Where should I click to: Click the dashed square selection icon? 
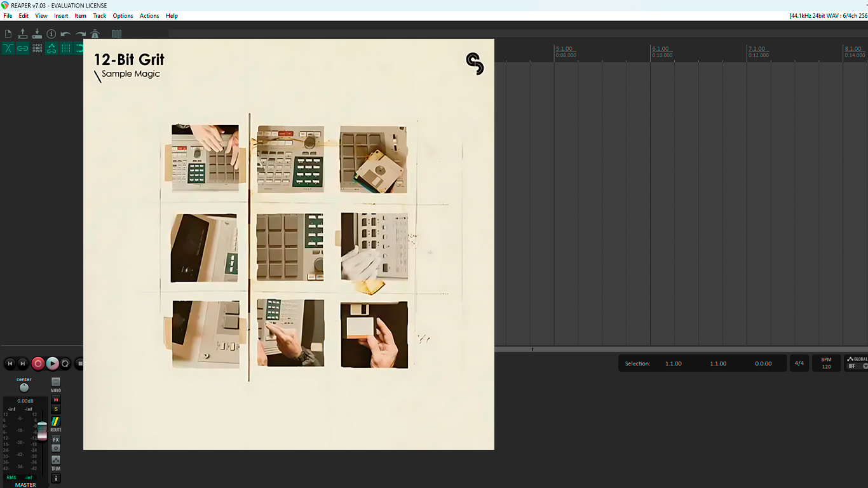116,34
